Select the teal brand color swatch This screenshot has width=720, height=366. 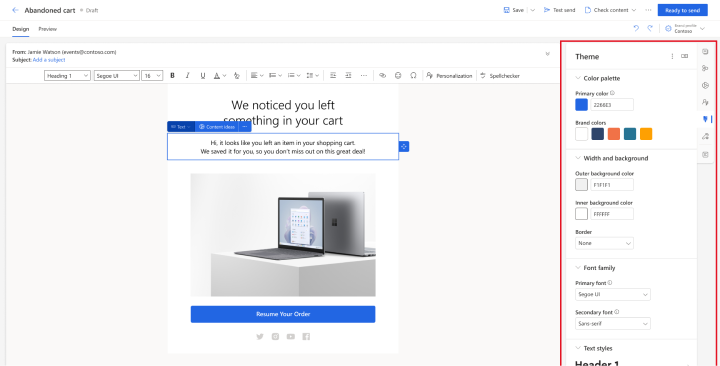point(630,134)
